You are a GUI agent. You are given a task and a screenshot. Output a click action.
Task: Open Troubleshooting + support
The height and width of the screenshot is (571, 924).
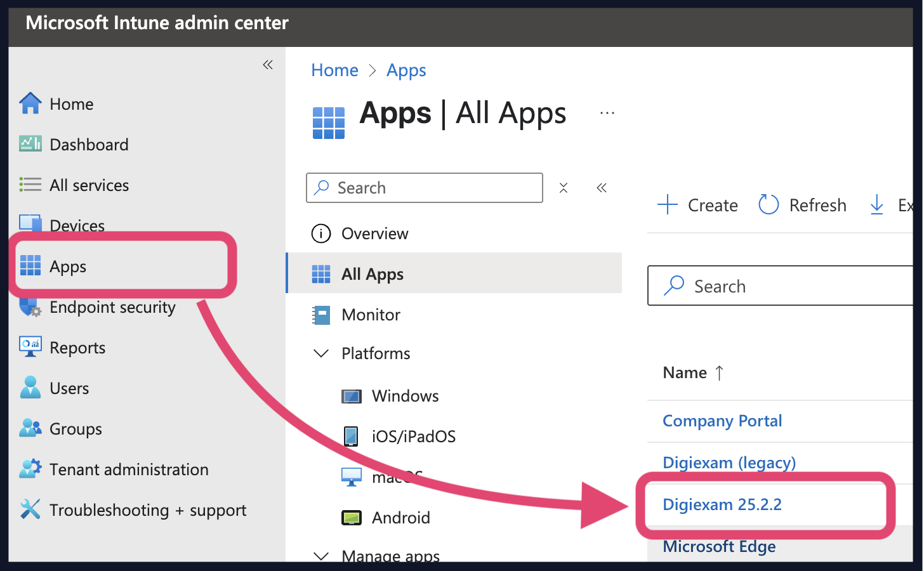pos(147,509)
